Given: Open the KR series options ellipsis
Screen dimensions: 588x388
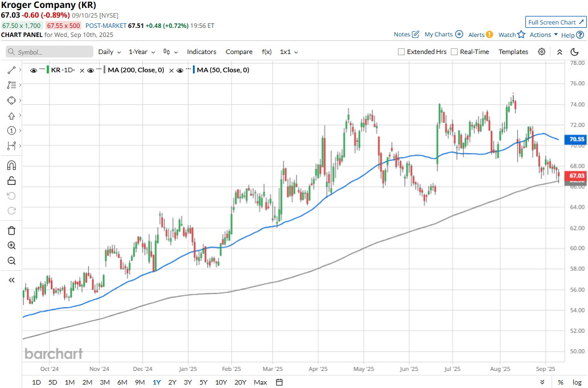Looking at the screenshot, I should [42, 69].
